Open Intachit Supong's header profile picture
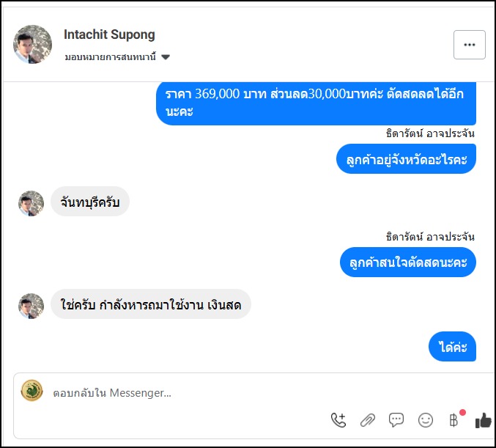 coord(33,45)
